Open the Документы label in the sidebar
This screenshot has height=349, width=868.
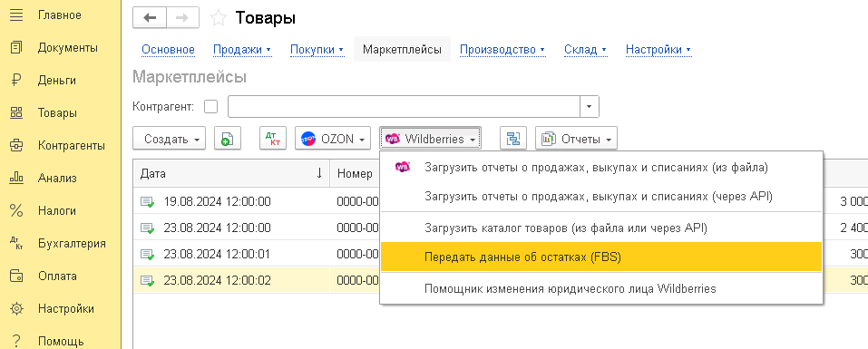tap(68, 47)
